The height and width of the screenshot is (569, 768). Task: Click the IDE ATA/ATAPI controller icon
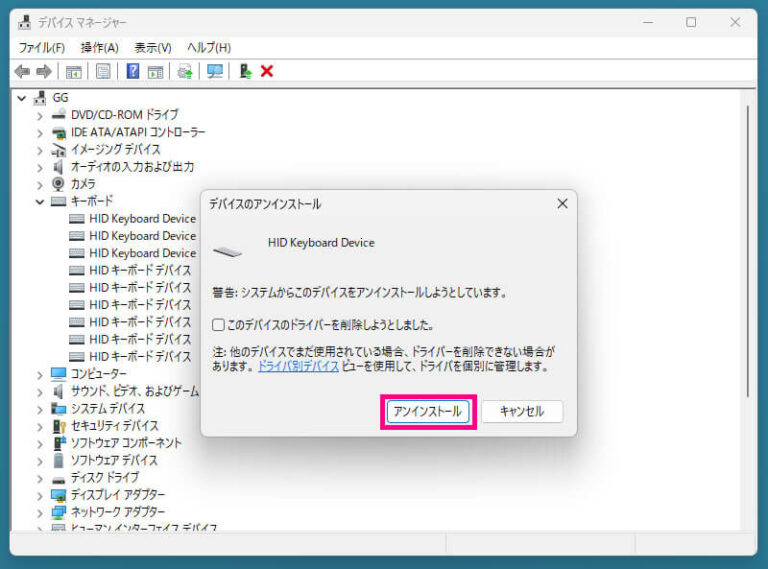coord(59,132)
